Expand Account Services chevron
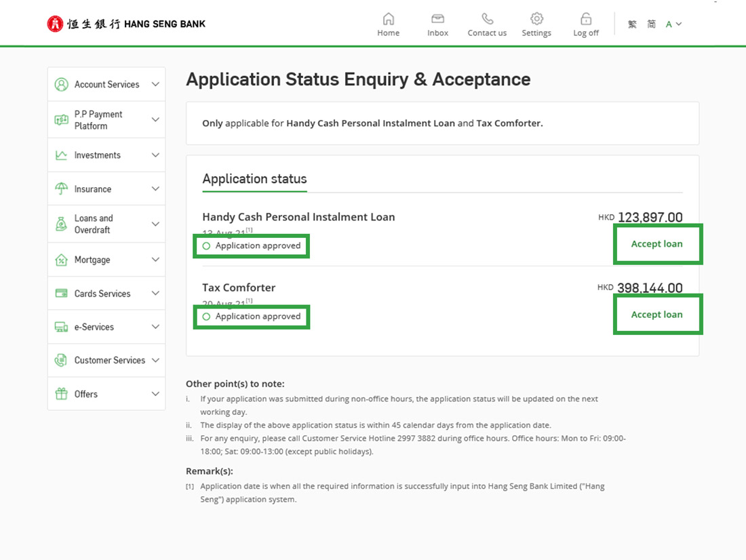 (155, 84)
